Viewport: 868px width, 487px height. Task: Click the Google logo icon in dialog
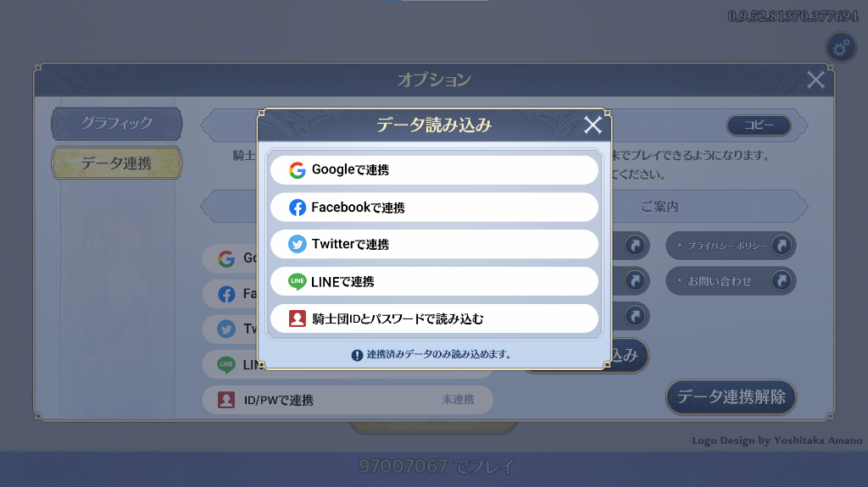(x=298, y=170)
